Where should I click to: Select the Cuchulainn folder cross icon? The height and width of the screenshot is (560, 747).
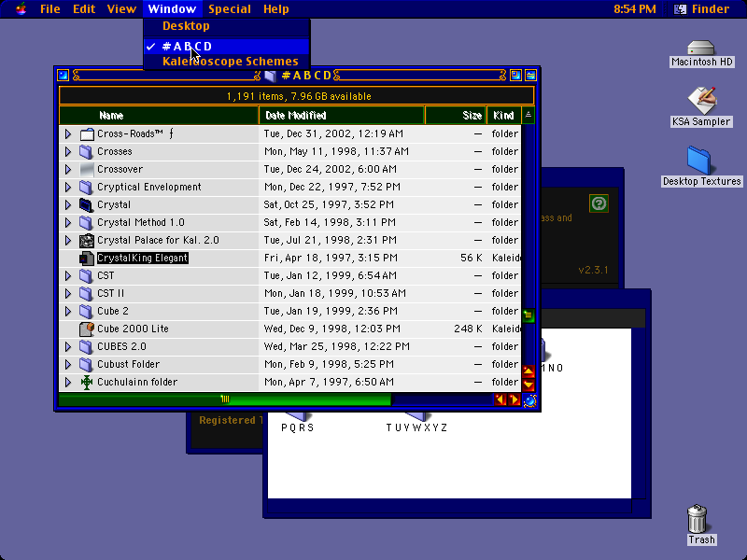click(87, 382)
